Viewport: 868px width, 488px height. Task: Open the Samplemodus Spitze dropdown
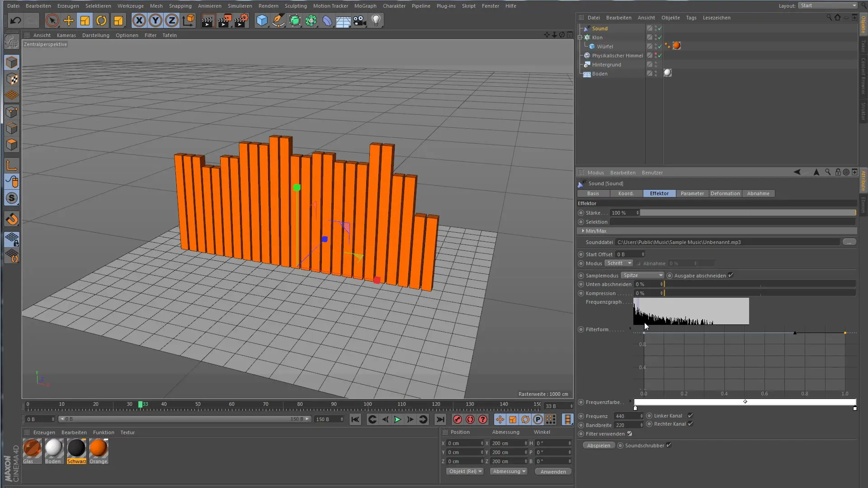tap(642, 275)
